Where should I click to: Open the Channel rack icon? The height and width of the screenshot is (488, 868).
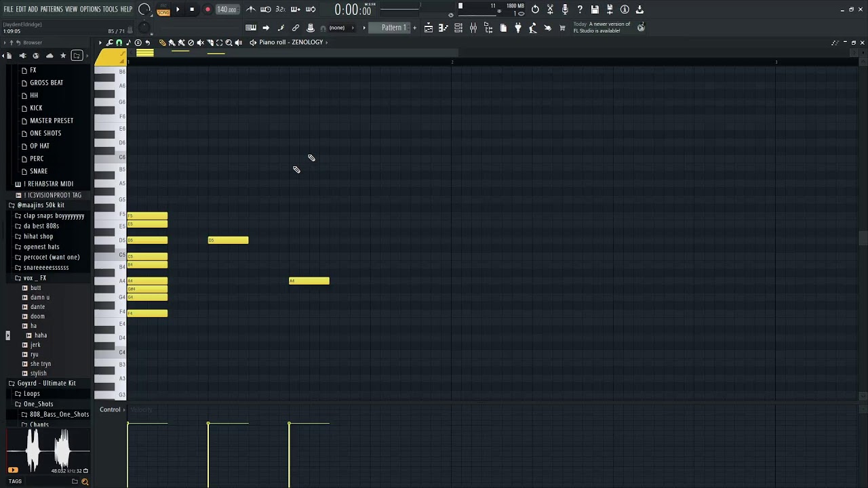click(458, 28)
